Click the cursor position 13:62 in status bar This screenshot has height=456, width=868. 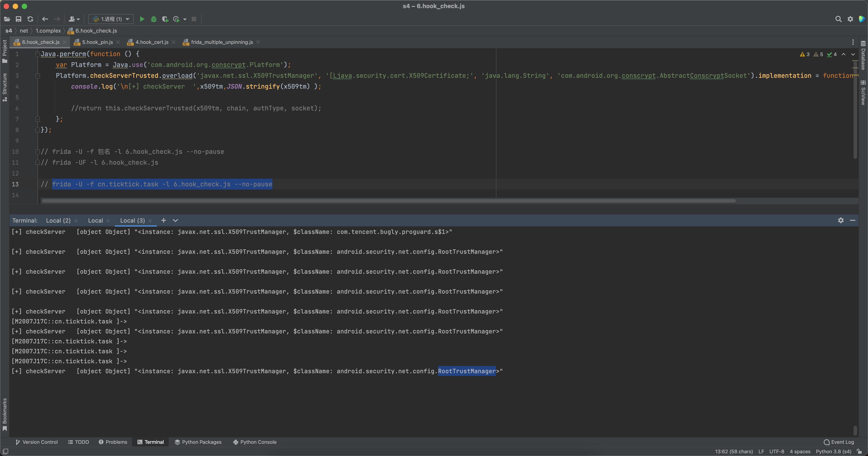pyautogui.click(x=734, y=452)
